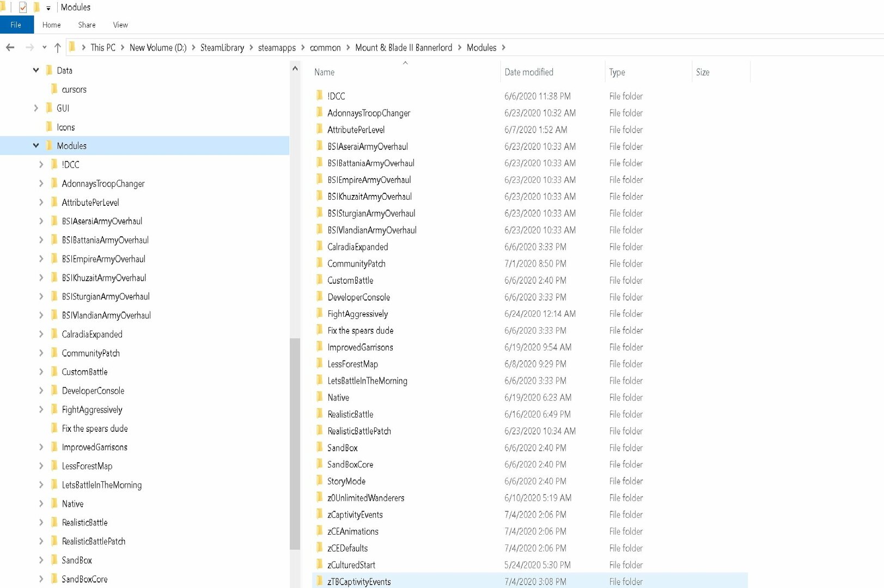Select Fix the spears dude in tree
The height and width of the screenshot is (588, 884).
[95, 428]
